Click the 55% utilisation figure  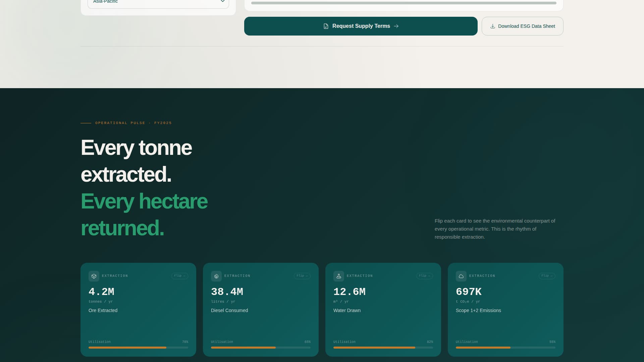[x=552, y=342]
